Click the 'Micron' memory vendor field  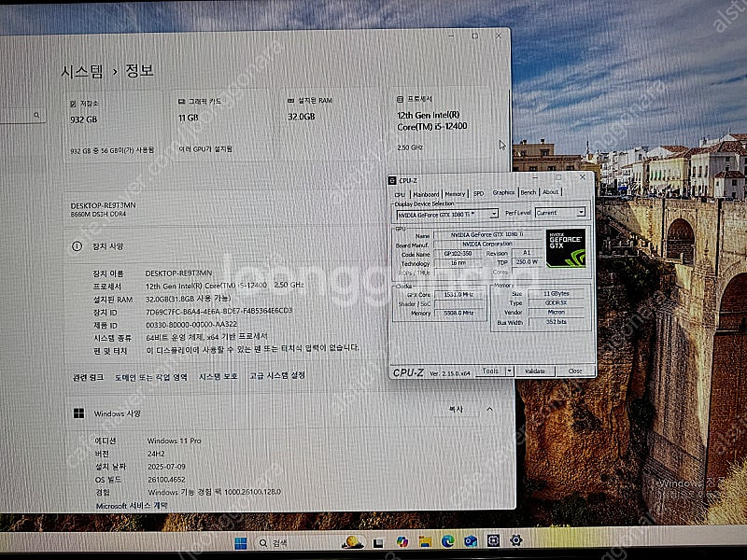[x=556, y=313]
